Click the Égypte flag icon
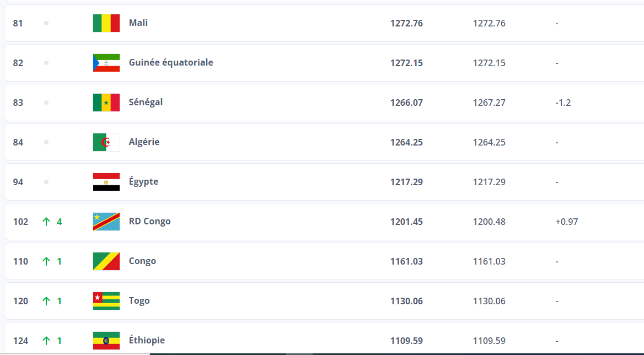644x355 pixels. tap(106, 182)
